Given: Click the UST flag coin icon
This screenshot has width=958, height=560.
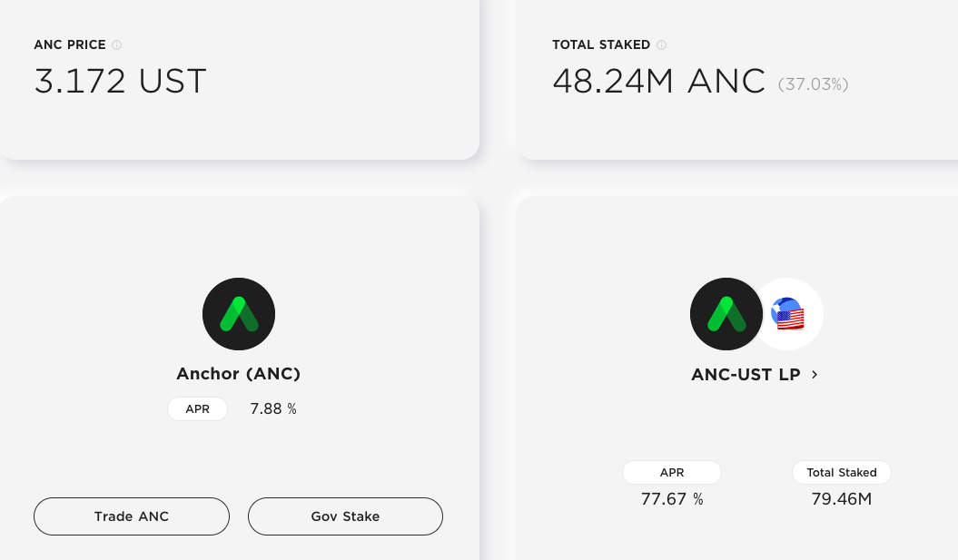Looking at the screenshot, I should pyautogui.click(x=788, y=314).
